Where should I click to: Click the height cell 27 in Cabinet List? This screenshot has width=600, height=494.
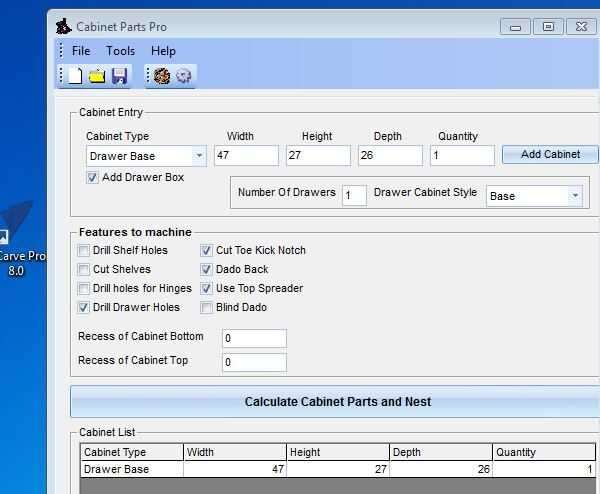click(x=338, y=469)
